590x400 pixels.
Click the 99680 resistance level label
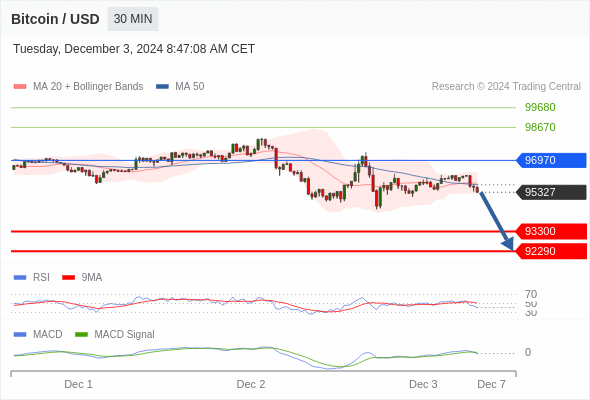(x=540, y=107)
